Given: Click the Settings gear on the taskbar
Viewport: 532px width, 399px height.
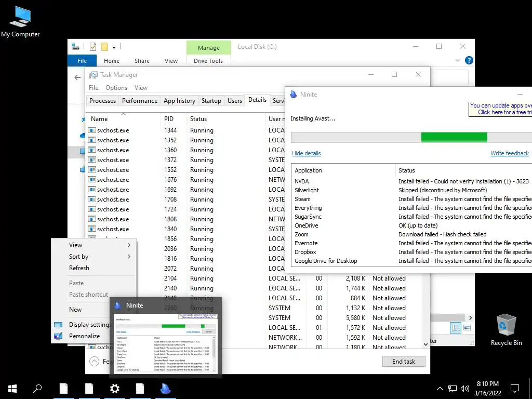Looking at the screenshot, I should [115, 389].
